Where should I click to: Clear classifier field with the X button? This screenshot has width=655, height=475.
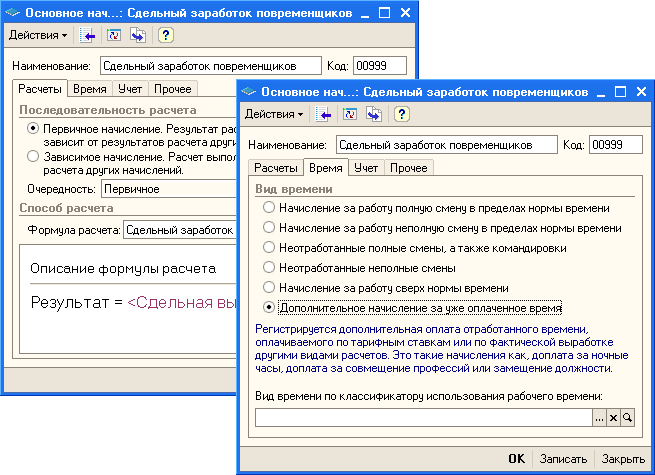tap(613, 417)
